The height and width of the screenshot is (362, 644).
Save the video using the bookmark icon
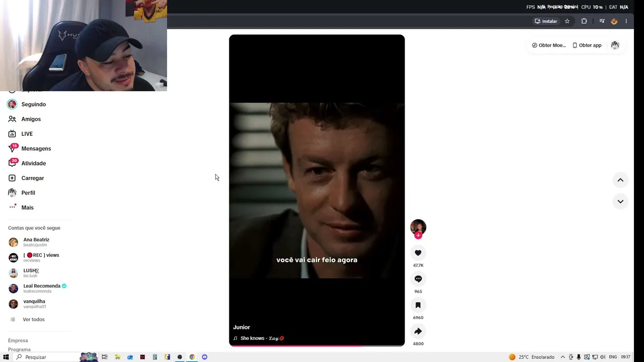[x=418, y=305]
